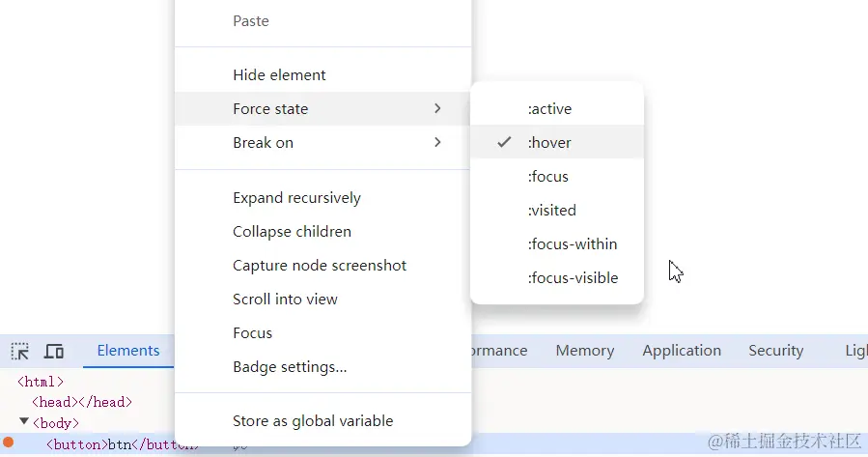
Task: Uncheck the :hover forced state
Action: coord(549,143)
